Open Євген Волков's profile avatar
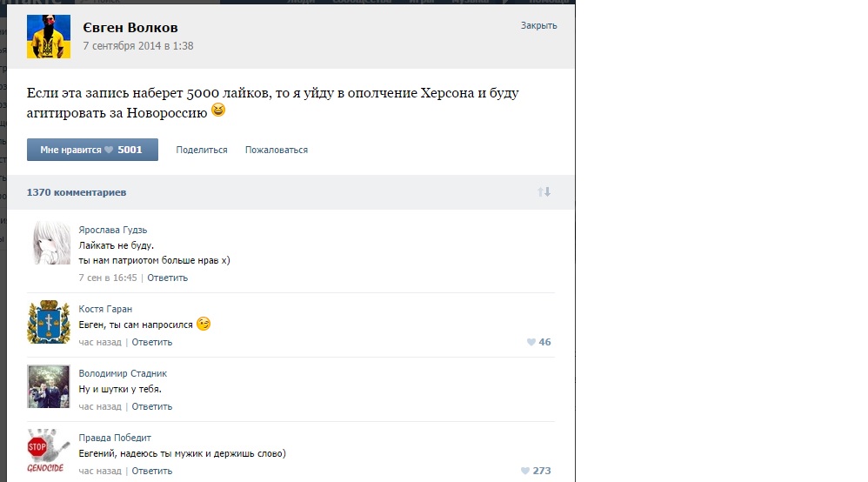The width and height of the screenshot is (868, 482). (x=48, y=37)
